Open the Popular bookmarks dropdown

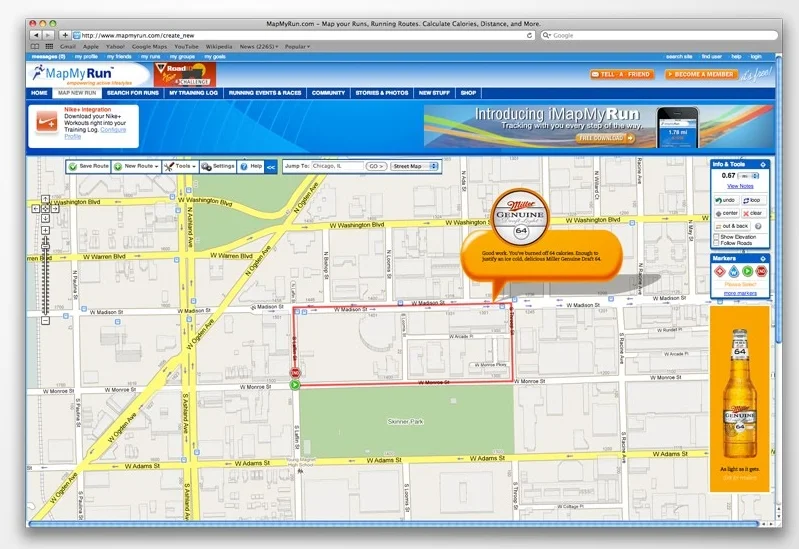click(x=297, y=46)
